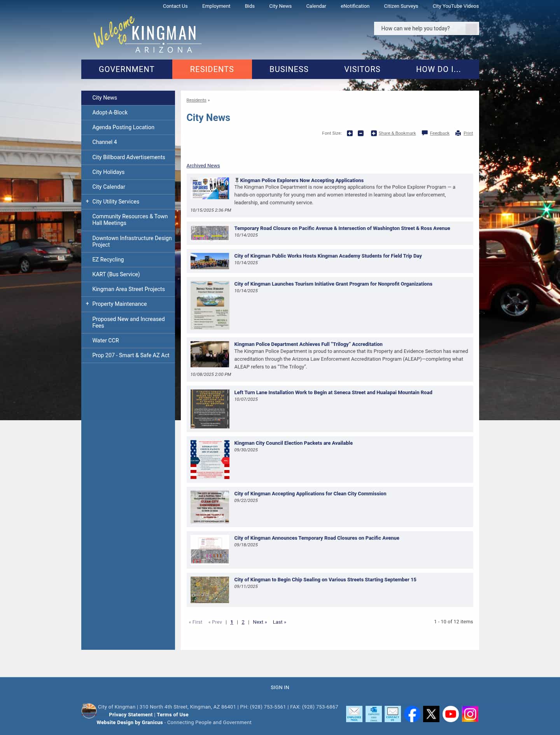Open the YouTube icon in footer
The height and width of the screenshot is (735, 560).
click(x=450, y=714)
